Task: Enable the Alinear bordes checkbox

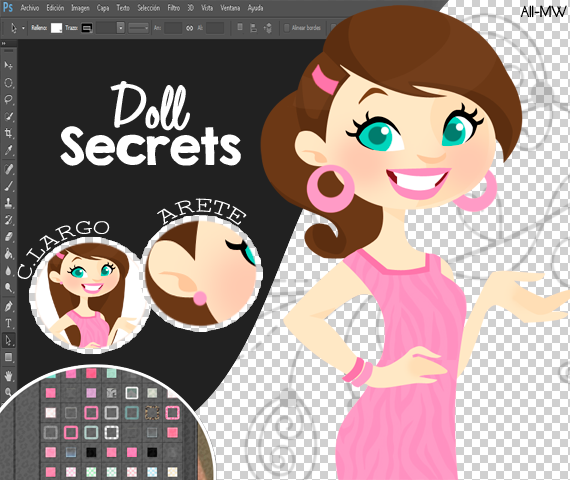Action: (x=286, y=28)
